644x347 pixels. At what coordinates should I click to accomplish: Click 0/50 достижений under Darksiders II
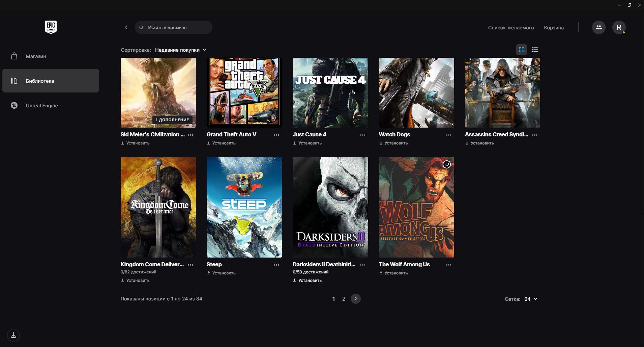pos(311,272)
